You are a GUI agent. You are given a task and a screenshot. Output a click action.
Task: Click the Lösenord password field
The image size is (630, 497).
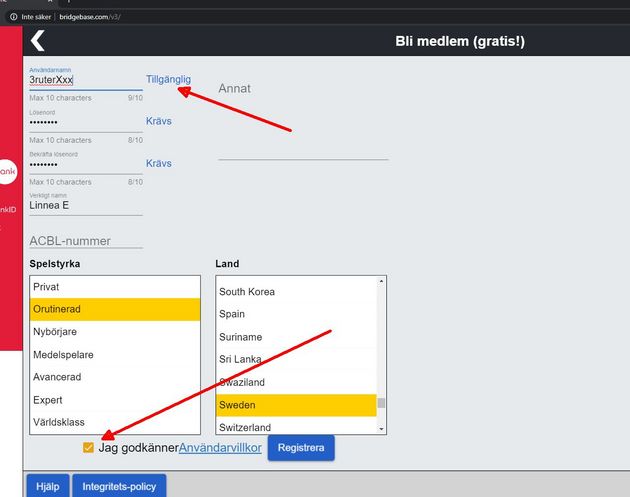pyautogui.click(x=85, y=122)
